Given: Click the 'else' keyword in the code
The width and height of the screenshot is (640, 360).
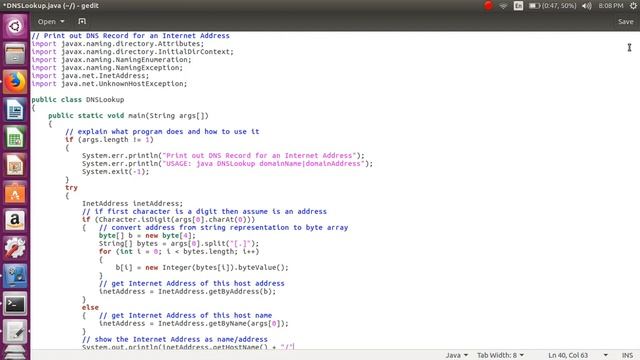Looking at the screenshot, I should (x=90, y=307).
